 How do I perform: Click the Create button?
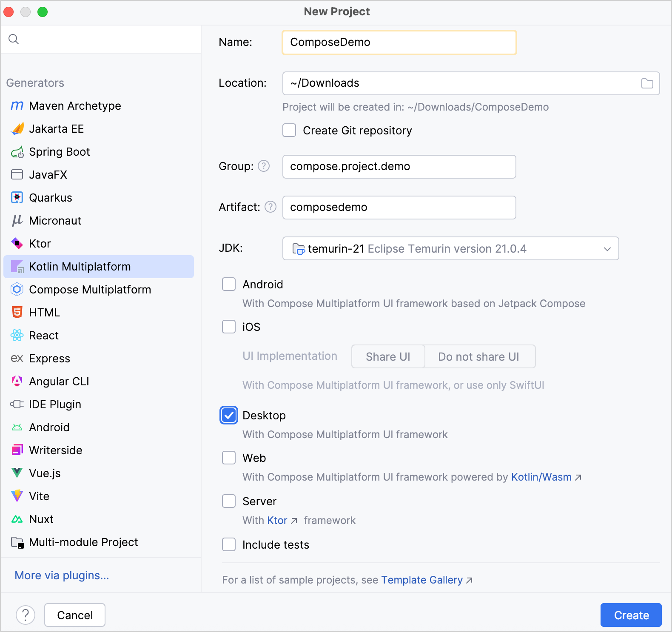(631, 615)
